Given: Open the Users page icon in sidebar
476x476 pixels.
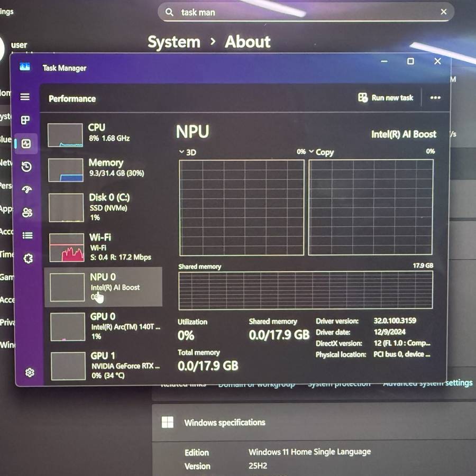Looking at the screenshot, I should coord(27,213).
